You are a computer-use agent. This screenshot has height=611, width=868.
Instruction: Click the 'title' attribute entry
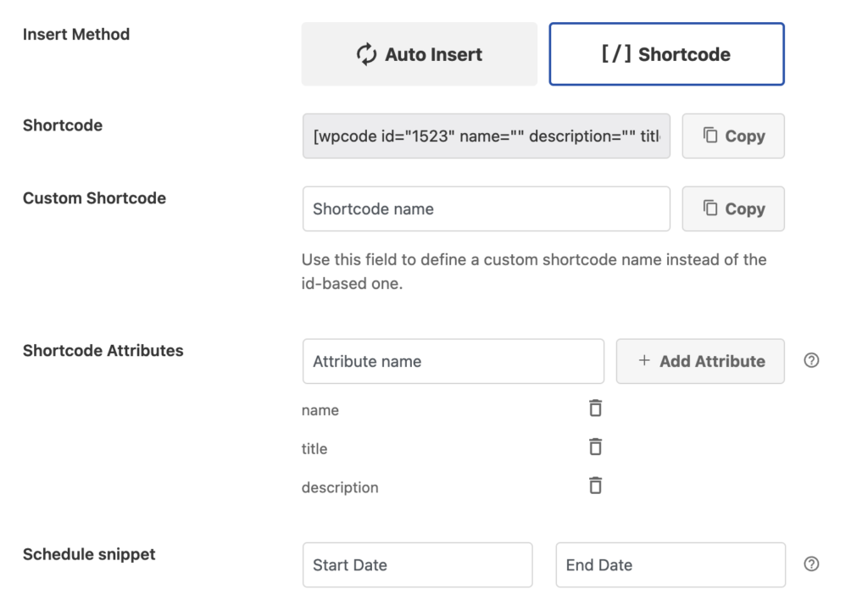point(314,449)
